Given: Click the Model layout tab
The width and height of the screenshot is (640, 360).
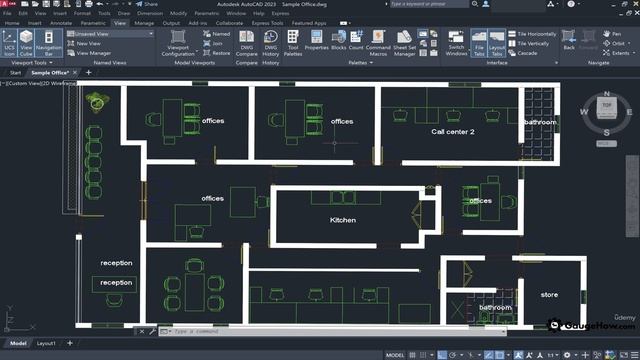Looking at the screenshot, I should pyautogui.click(x=18, y=343).
